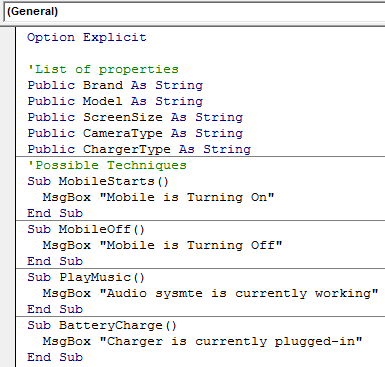This screenshot has width=385, height=367.
Task: Click MsgBox "Charger is currently plugged-in" line
Action: [x=202, y=341]
